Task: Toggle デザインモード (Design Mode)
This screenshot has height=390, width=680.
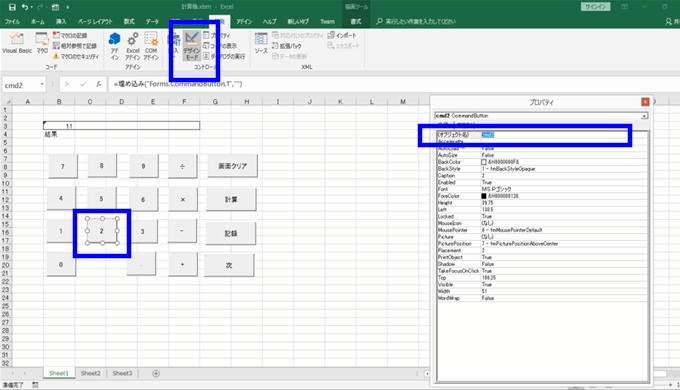Action: pos(191,46)
